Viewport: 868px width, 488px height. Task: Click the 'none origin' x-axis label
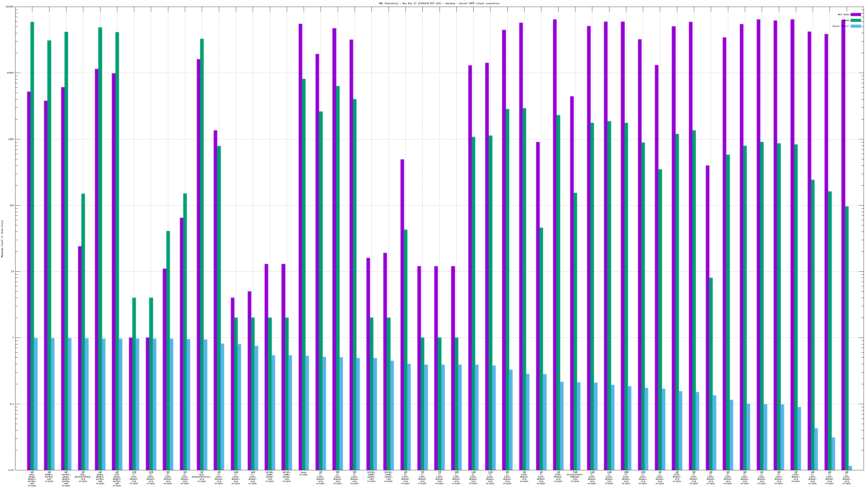[303, 474]
